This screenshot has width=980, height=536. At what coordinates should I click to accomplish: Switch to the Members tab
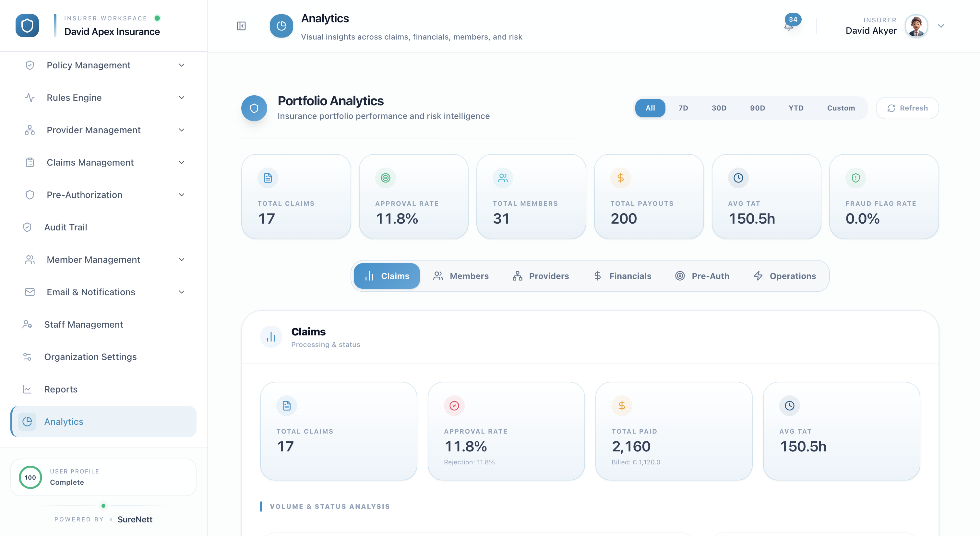[x=461, y=276]
